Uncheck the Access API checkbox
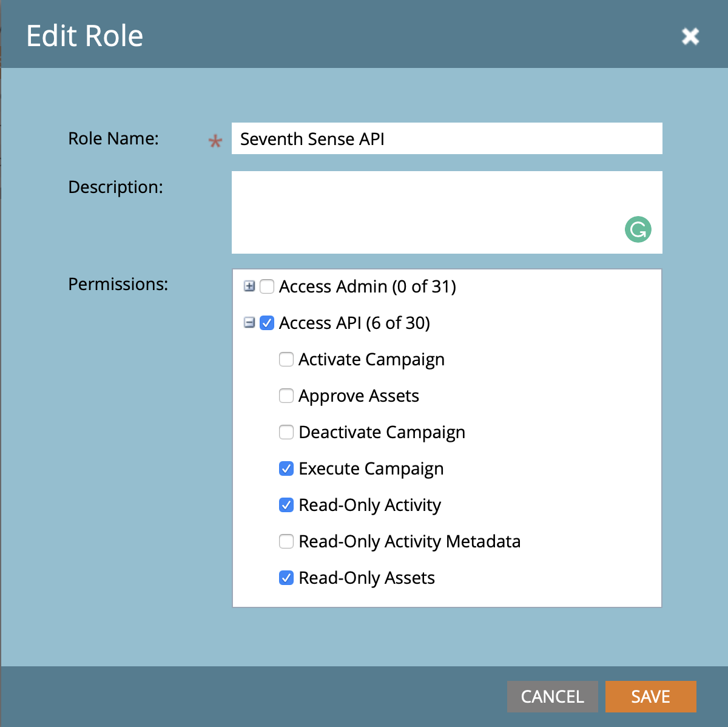Screen dimensions: 728x727 pyautogui.click(x=267, y=323)
